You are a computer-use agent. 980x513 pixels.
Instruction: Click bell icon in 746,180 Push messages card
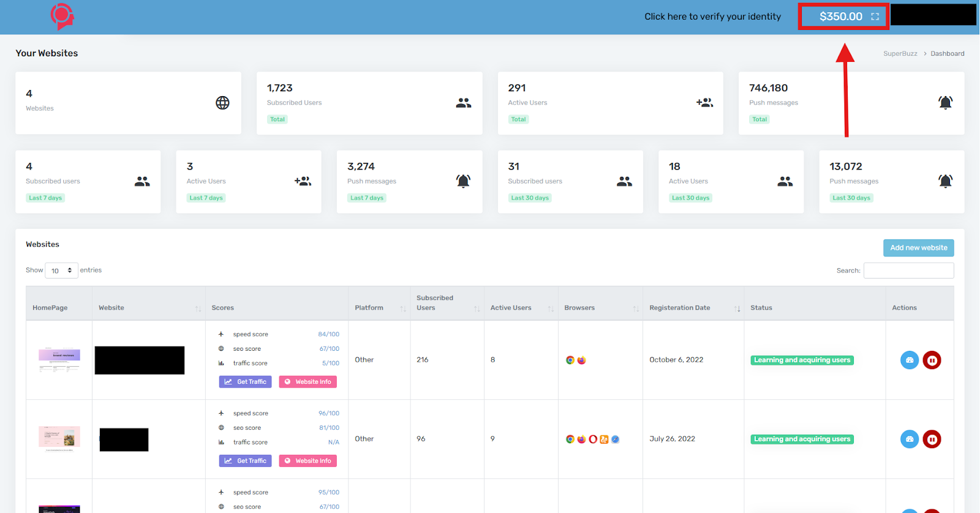click(x=945, y=103)
